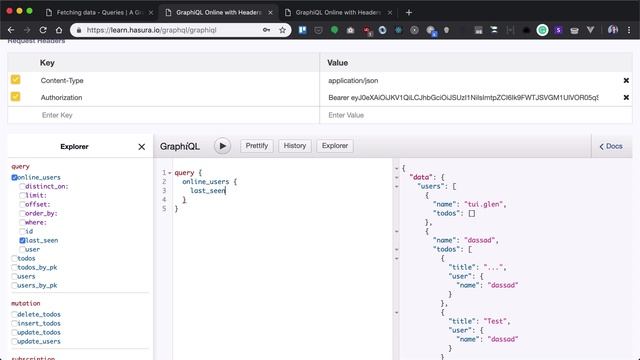Open the Vue devtools extension icon

click(590, 30)
